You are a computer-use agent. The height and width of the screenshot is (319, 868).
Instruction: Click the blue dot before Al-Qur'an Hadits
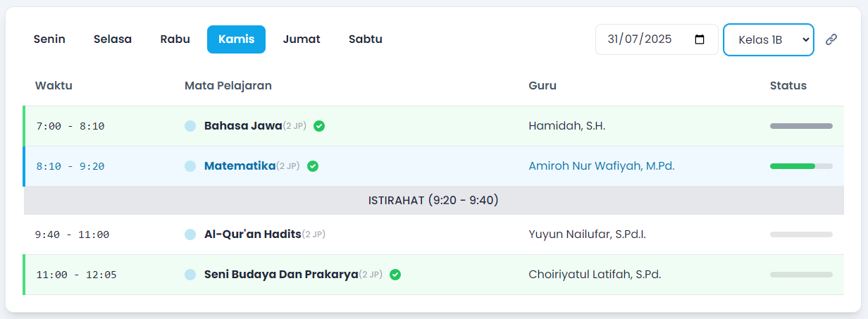click(x=190, y=234)
